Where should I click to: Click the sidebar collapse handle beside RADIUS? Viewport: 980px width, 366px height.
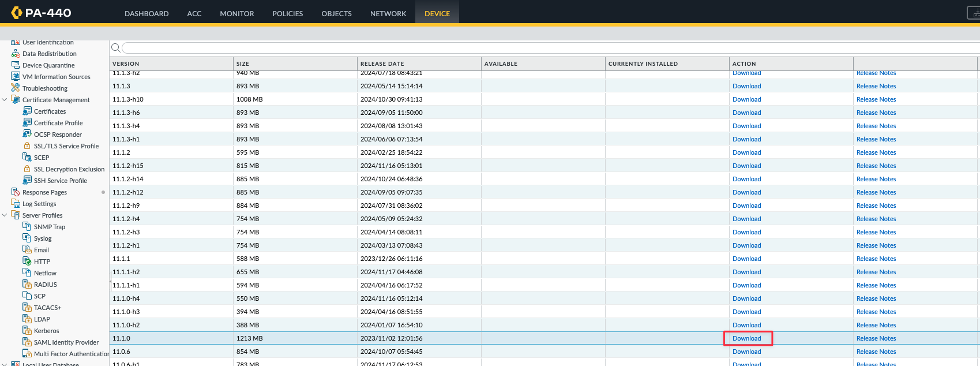tap(110, 282)
